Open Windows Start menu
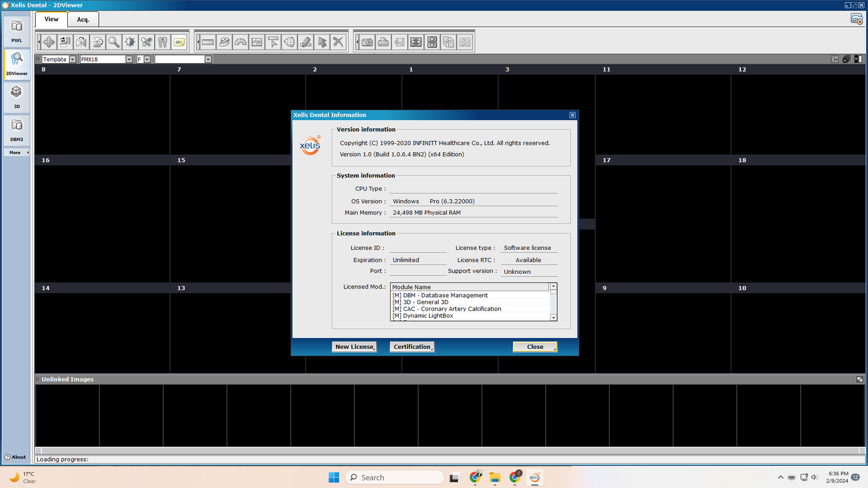The height and width of the screenshot is (488, 868). pyautogui.click(x=334, y=477)
